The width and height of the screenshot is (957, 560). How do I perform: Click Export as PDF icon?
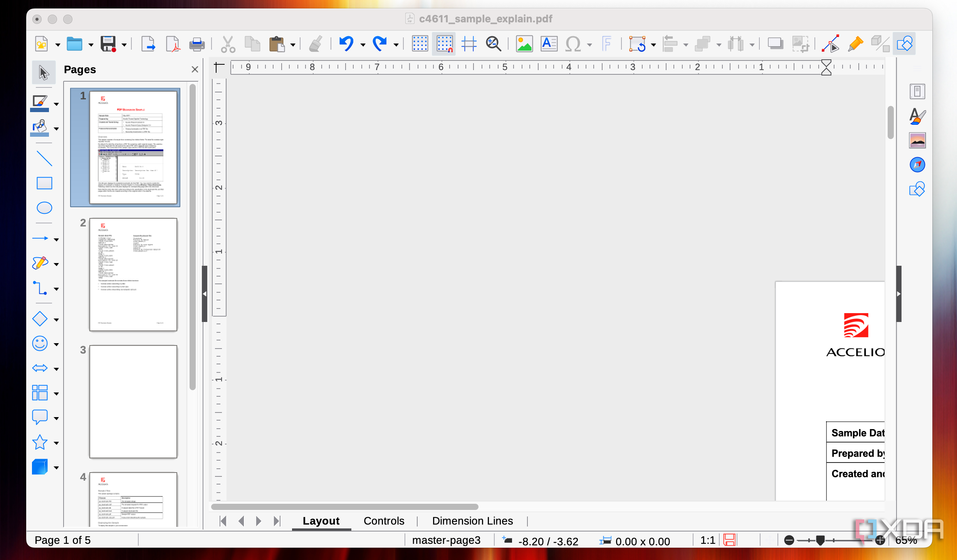pyautogui.click(x=173, y=44)
